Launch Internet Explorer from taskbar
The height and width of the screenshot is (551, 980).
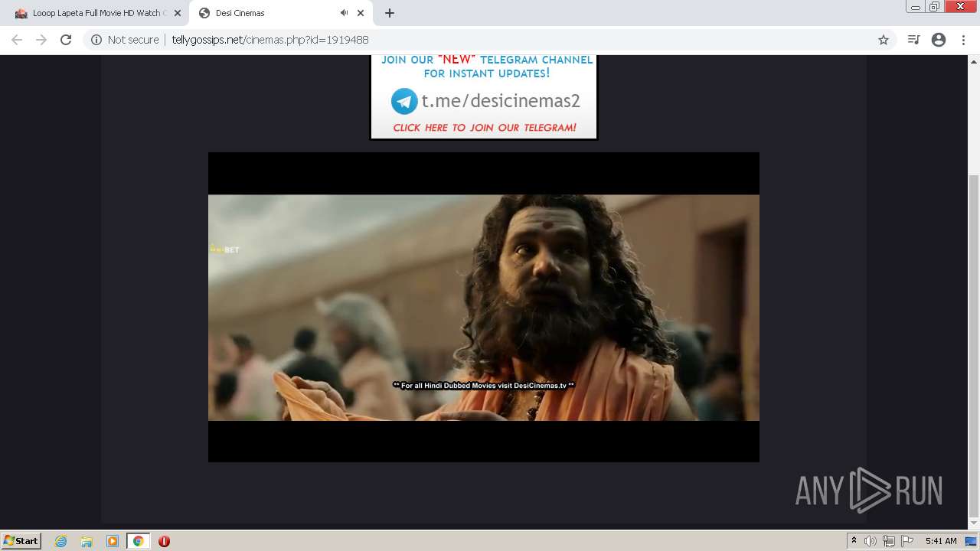pyautogui.click(x=61, y=541)
